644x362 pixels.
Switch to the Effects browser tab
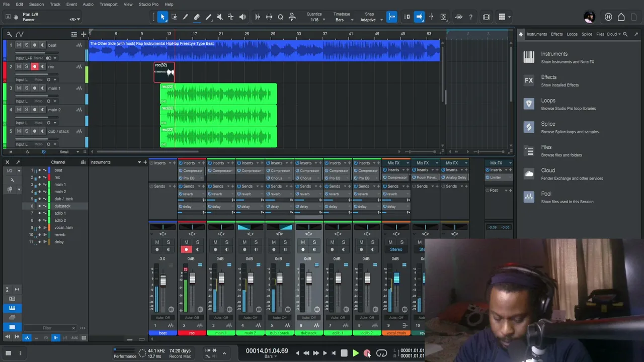coord(556,34)
